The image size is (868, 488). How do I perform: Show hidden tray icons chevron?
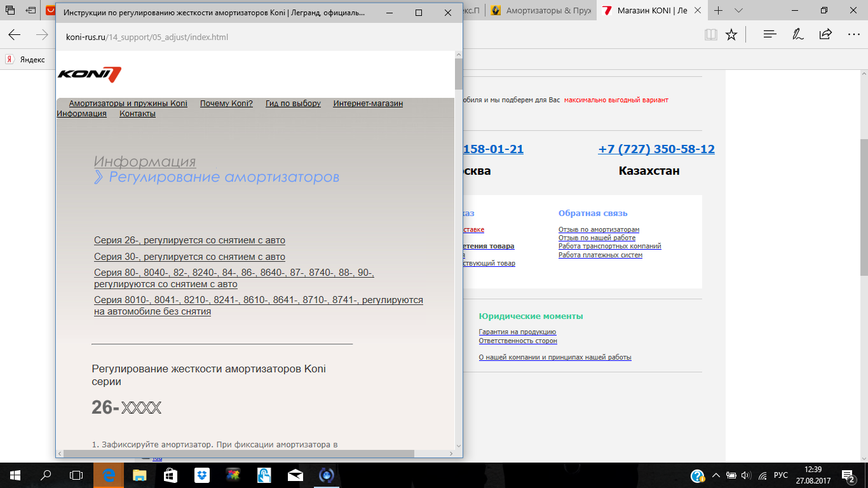[x=716, y=475]
